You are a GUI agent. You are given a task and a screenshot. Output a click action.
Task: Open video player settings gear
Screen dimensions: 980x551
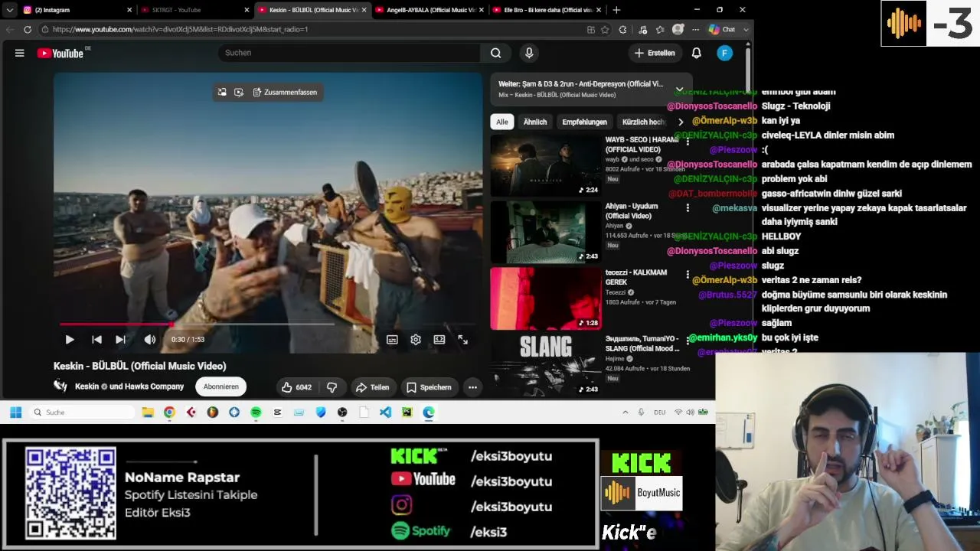(x=416, y=340)
